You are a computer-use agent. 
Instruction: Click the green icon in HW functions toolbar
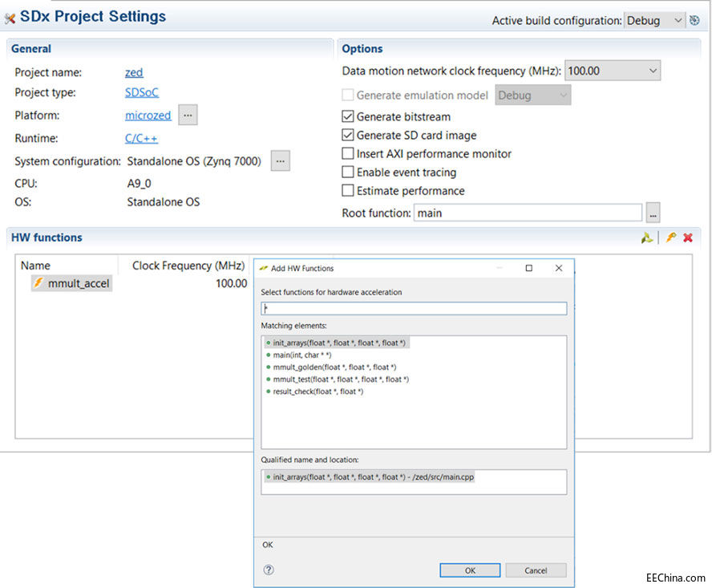click(646, 238)
